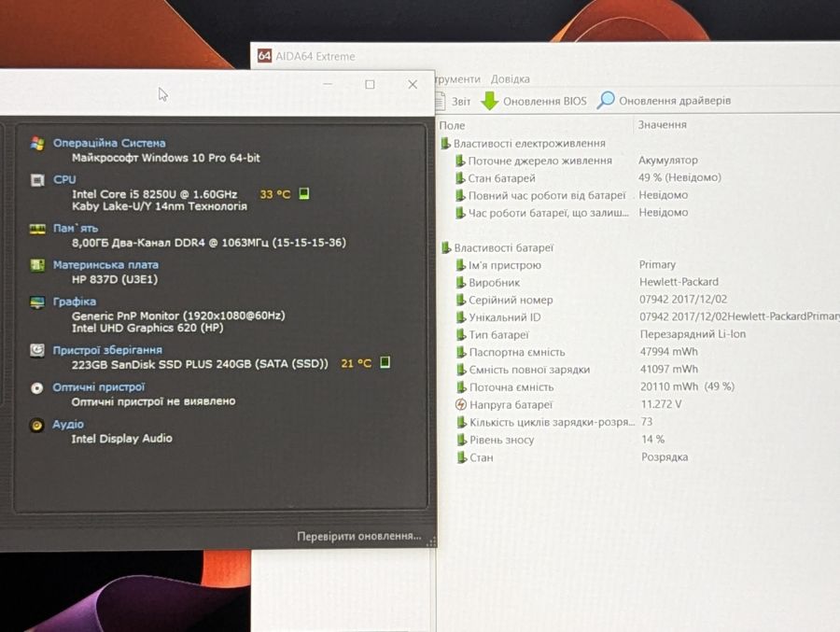Open the Операційна Система section link
840x632 pixels.
(x=109, y=143)
